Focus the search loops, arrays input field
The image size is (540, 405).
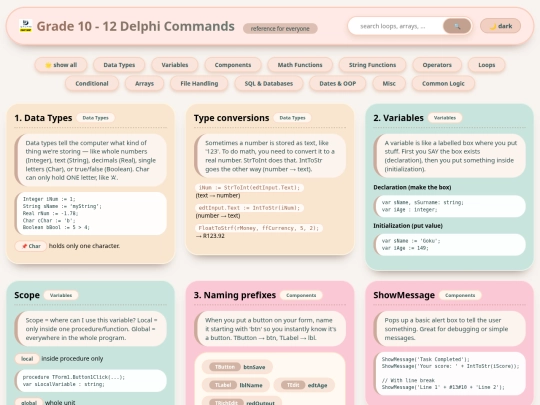(396, 26)
